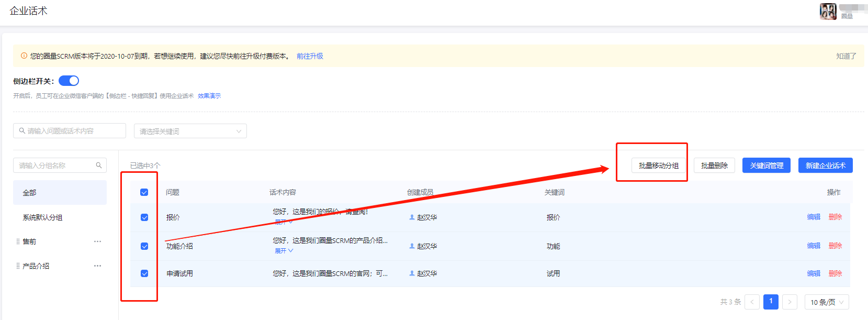Open the 请选择关键词 dropdown
Image resolution: width=868 pixels, height=320 pixels.
(190, 131)
